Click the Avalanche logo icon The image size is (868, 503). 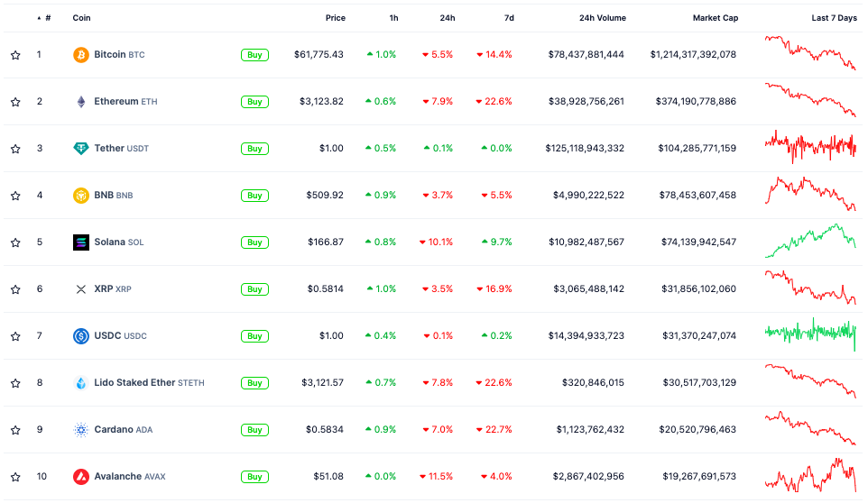pyautogui.click(x=81, y=477)
